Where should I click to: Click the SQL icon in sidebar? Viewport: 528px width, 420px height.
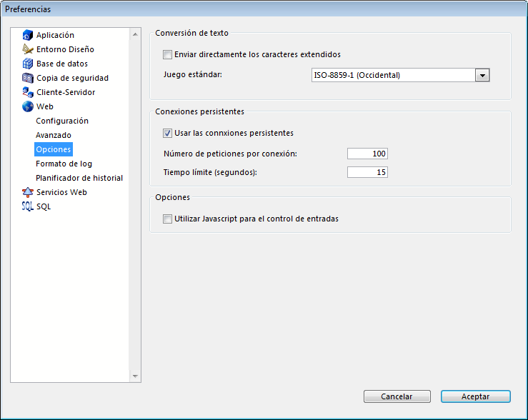pyautogui.click(x=28, y=206)
